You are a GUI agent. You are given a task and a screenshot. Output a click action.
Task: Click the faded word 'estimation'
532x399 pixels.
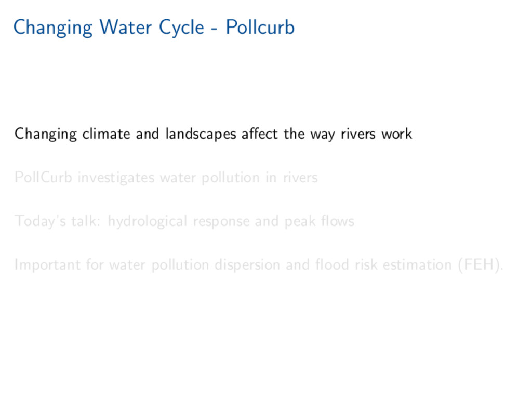pos(417,265)
